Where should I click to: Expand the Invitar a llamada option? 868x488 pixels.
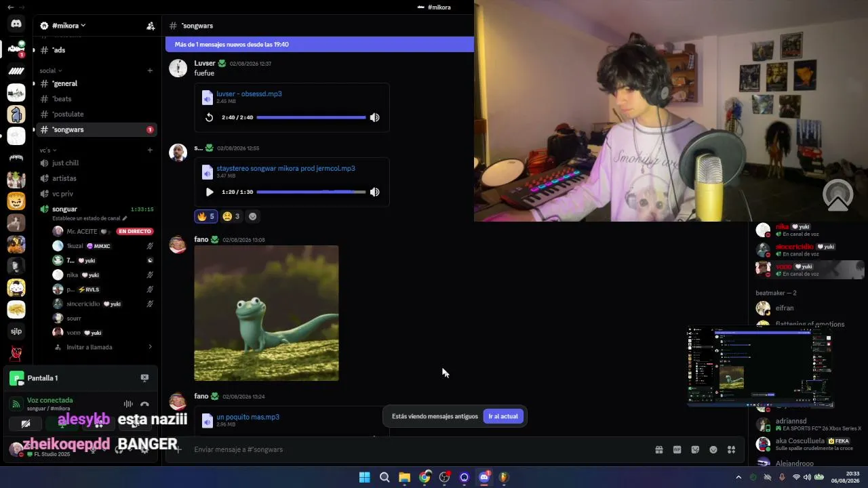click(103, 347)
